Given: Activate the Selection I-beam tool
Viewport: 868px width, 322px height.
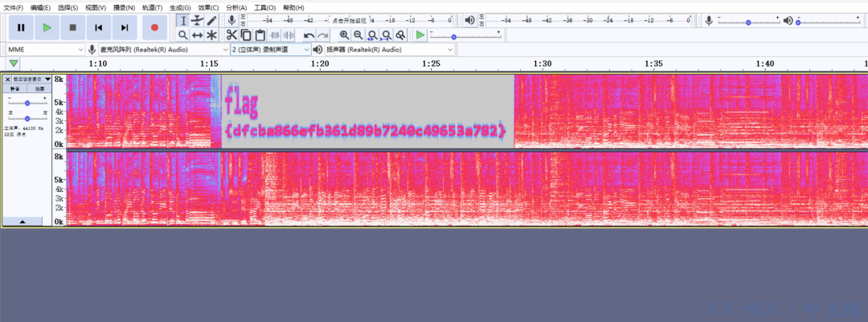Looking at the screenshot, I should tap(182, 20).
